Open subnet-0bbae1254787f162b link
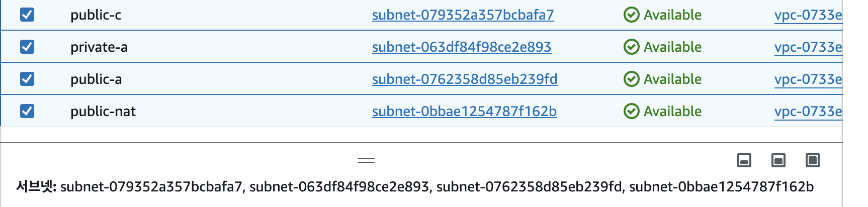The image size is (868, 207). tap(464, 112)
